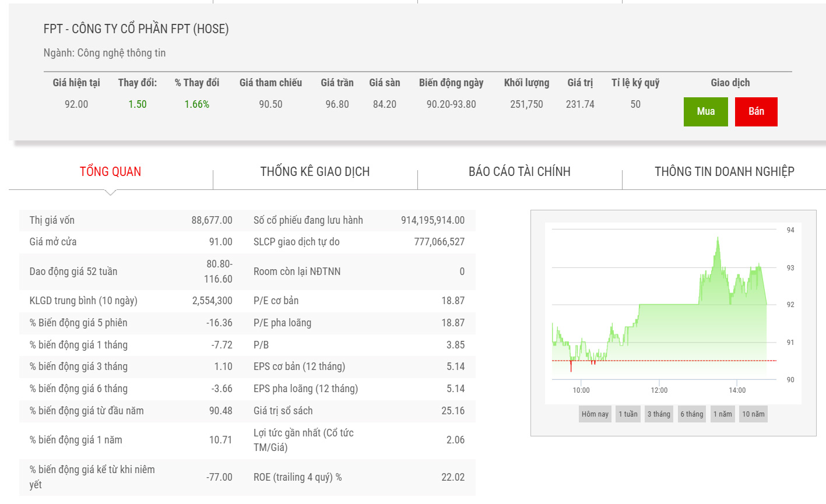
Task: Open the Báo cáo tài chính tab
Action: pyautogui.click(x=519, y=171)
